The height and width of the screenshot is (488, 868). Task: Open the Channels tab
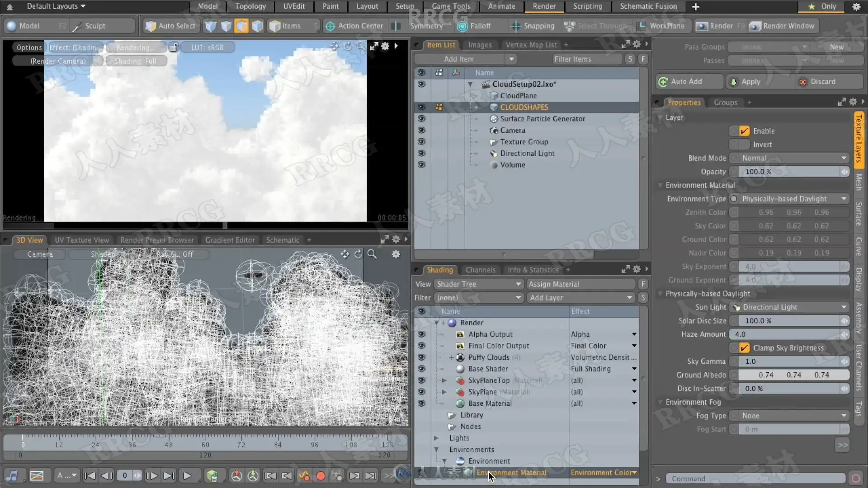480,270
